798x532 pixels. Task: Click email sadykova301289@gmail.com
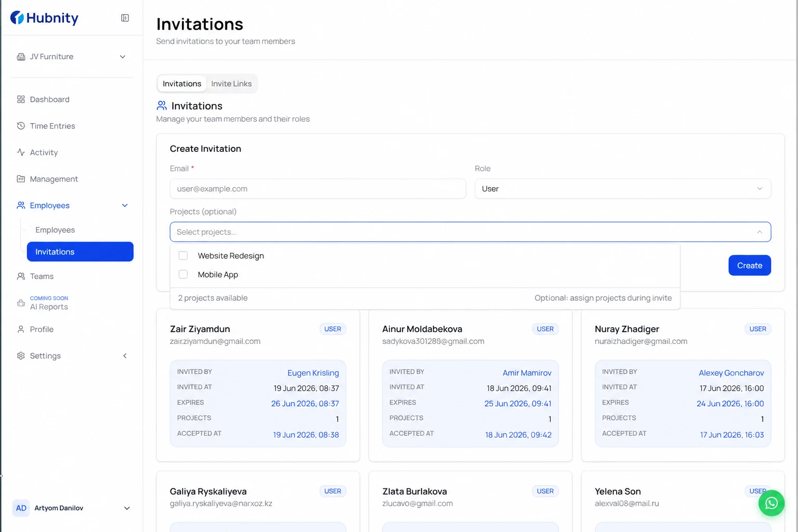click(x=433, y=341)
